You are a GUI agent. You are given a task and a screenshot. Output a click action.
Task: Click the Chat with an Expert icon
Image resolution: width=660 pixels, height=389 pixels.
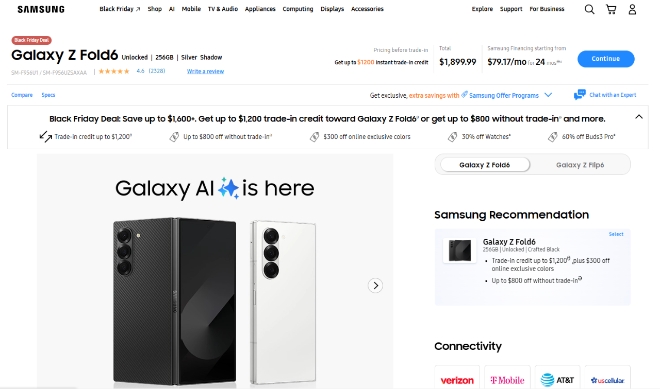pos(580,95)
